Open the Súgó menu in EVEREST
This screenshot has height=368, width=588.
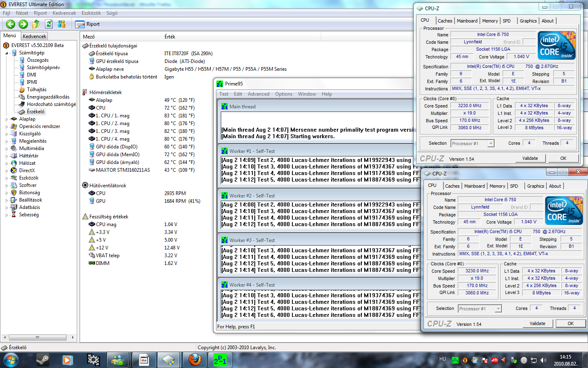(112, 13)
